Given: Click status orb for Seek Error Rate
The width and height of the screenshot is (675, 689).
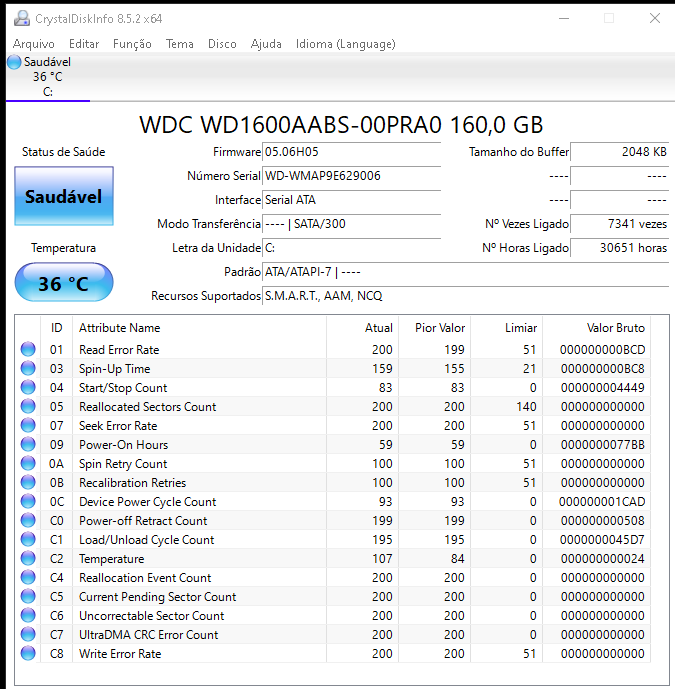Looking at the screenshot, I should click(x=28, y=425).
